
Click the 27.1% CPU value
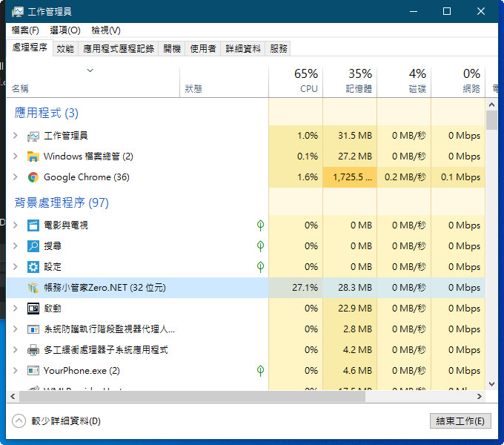click(x=305, y=288)
